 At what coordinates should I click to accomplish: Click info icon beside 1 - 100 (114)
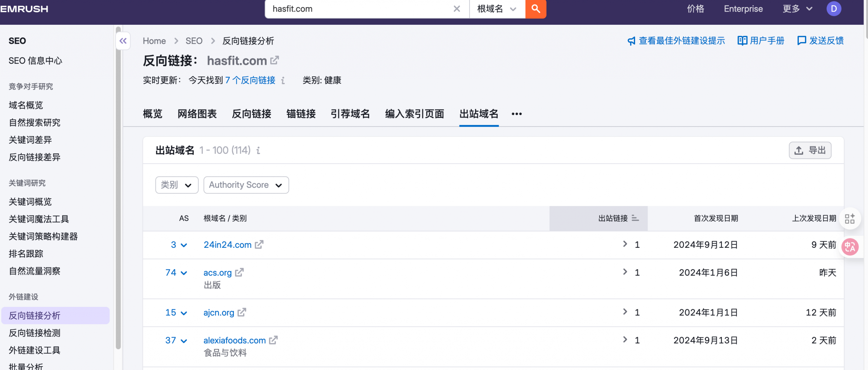point(258,150)
